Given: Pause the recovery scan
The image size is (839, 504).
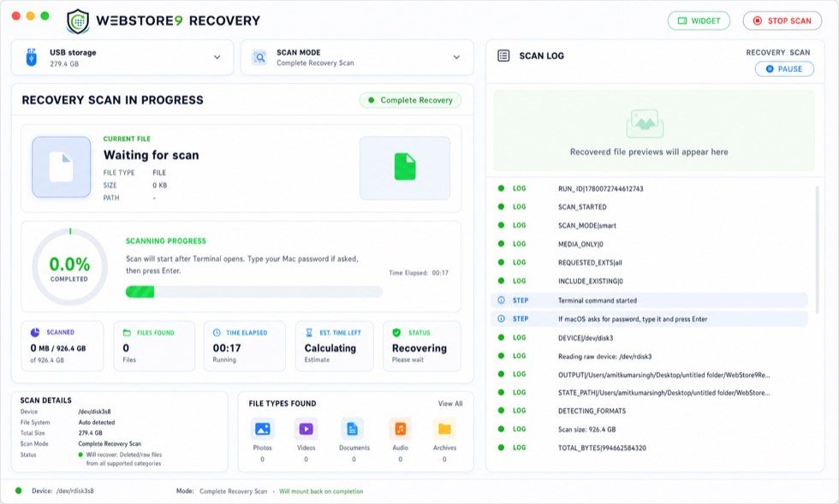Looking at the screenshot, I should point(784,69).
